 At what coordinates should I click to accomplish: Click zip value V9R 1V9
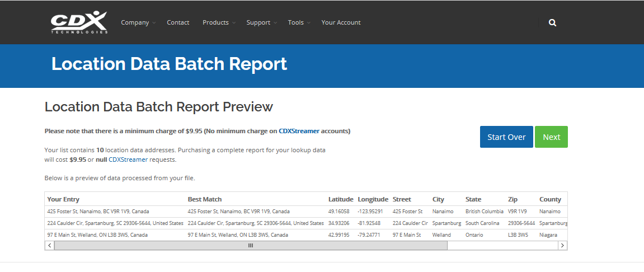click(518, 212)
